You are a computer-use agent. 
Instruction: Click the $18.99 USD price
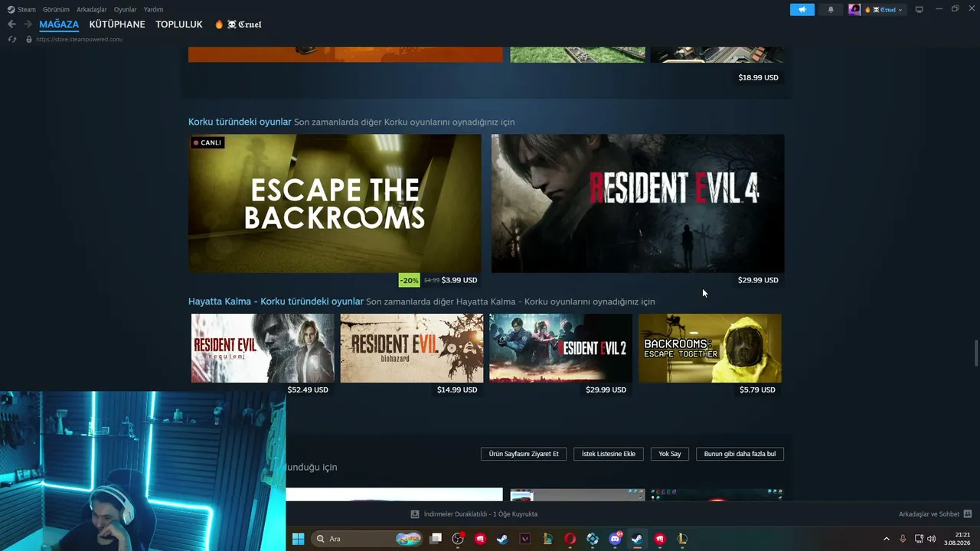759,77
